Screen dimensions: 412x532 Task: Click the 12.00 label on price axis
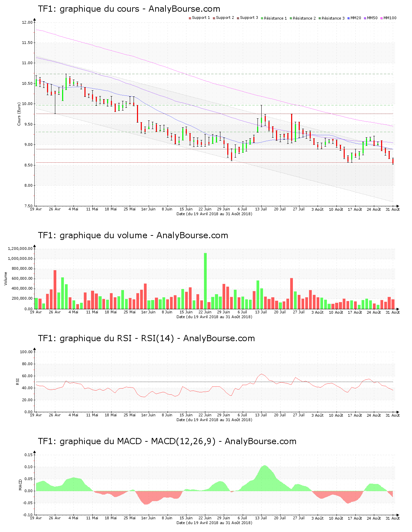tap(27, 23)
